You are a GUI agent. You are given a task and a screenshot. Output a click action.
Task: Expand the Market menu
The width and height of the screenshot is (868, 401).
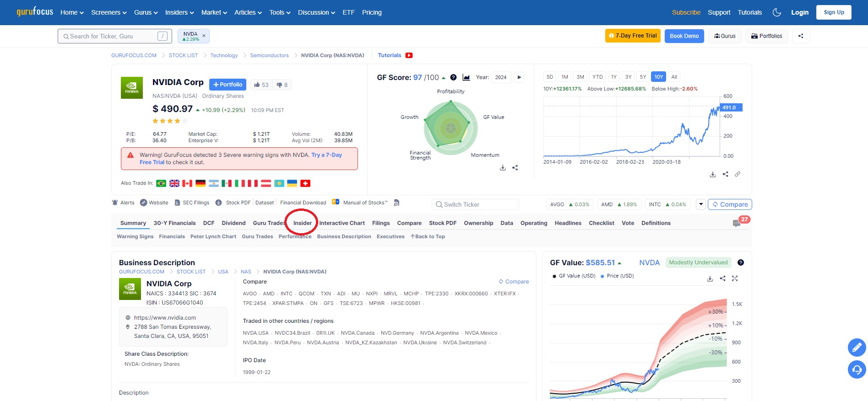coord(214,12)
